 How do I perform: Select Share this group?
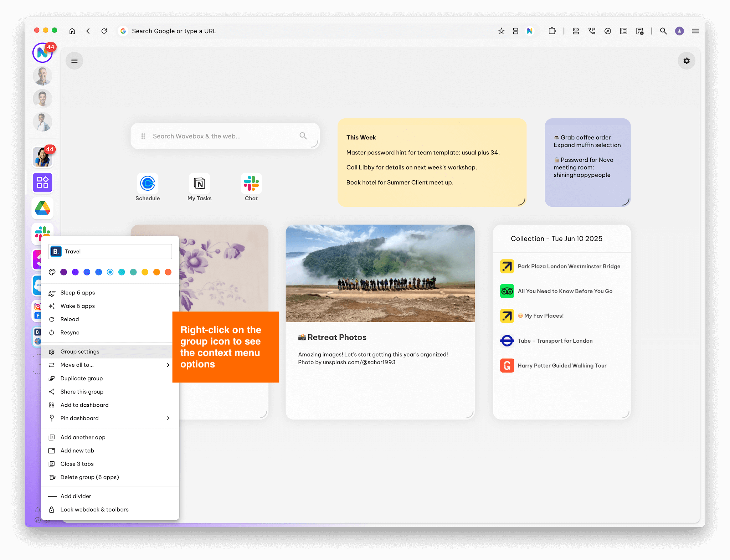(110, 392)
